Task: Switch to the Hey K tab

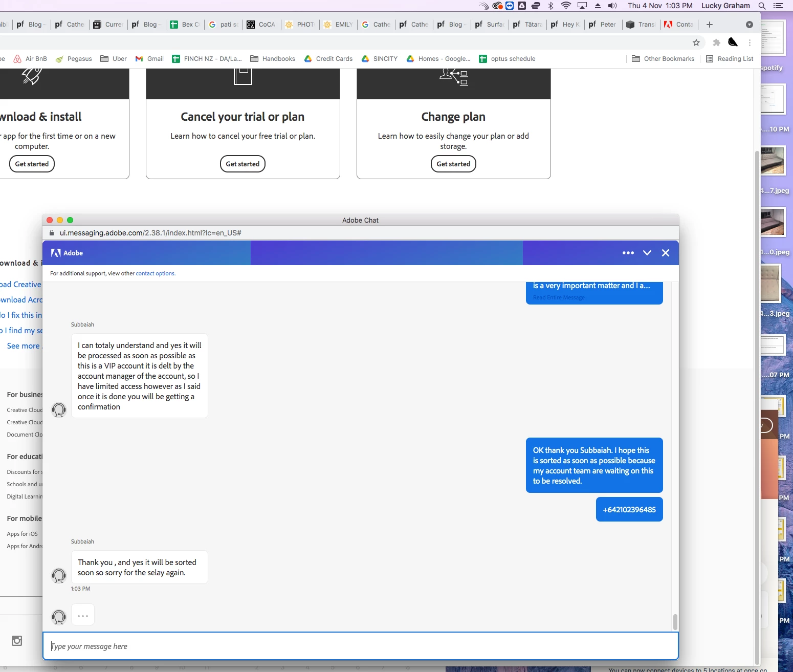Action: (565, 25)
